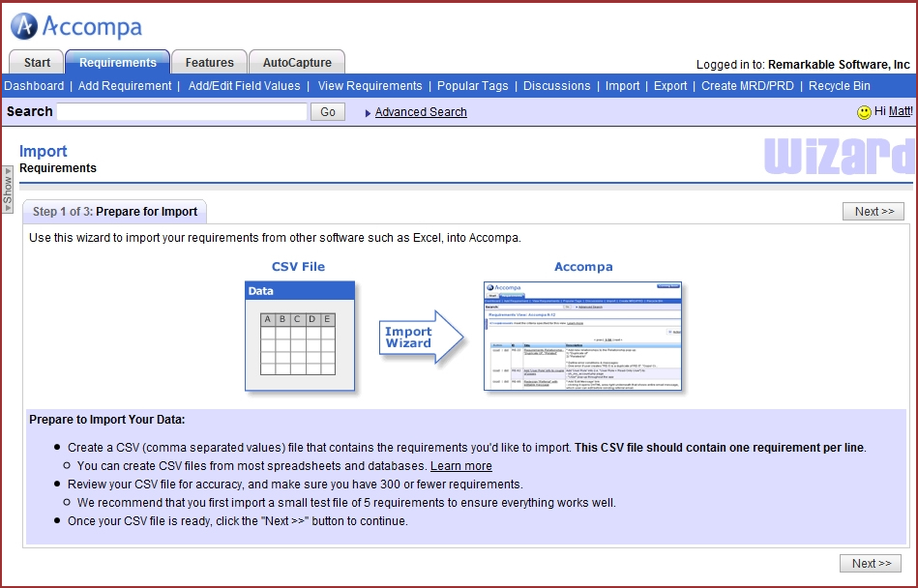This screenshot has width=918, height=588.
Task: Switch to the Start tab
Action: point(37,63)
